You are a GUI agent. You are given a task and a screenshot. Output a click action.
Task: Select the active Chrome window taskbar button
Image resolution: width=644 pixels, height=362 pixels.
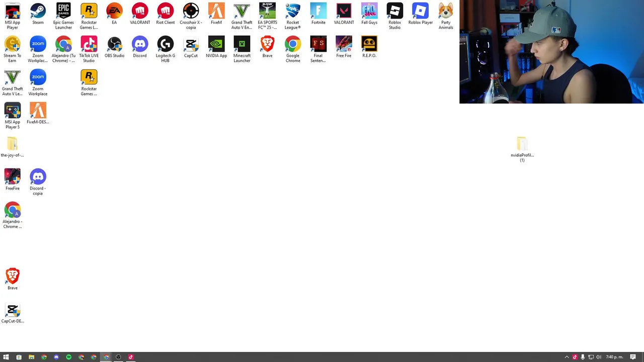(x=106, y=357)
